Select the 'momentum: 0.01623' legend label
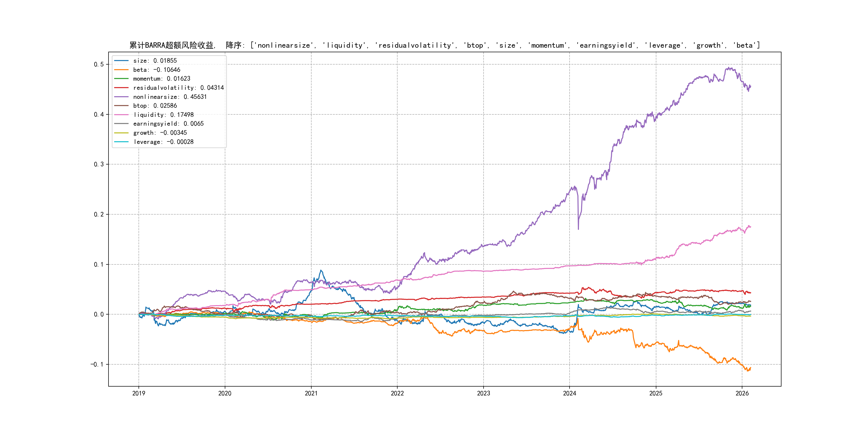868x434 pixels. click(x=161, y=78)
